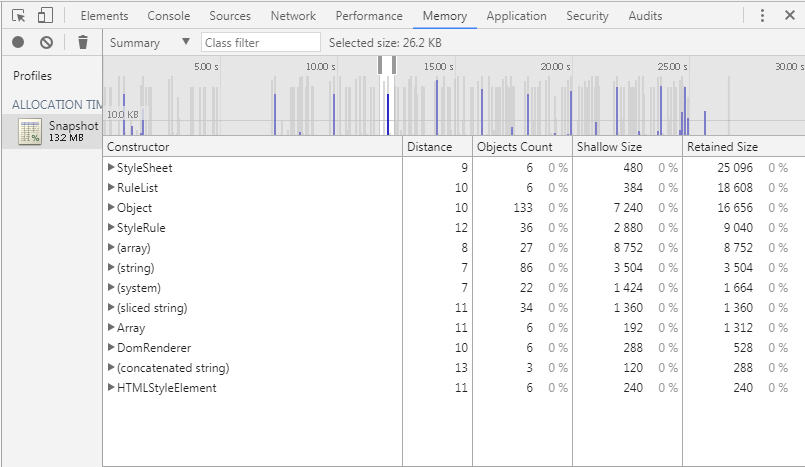Expand the (string) constructor row
805x467 pixels.
[110, 267]
